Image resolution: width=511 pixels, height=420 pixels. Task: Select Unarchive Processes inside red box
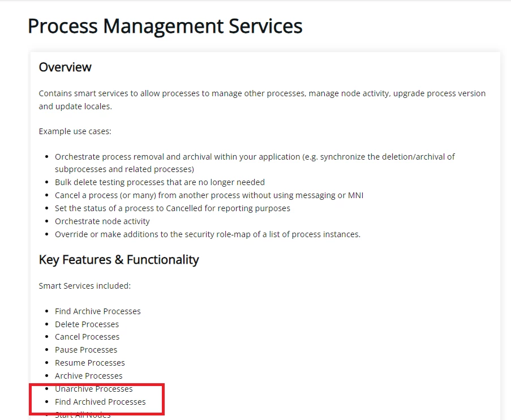click(x=94, y=389)
